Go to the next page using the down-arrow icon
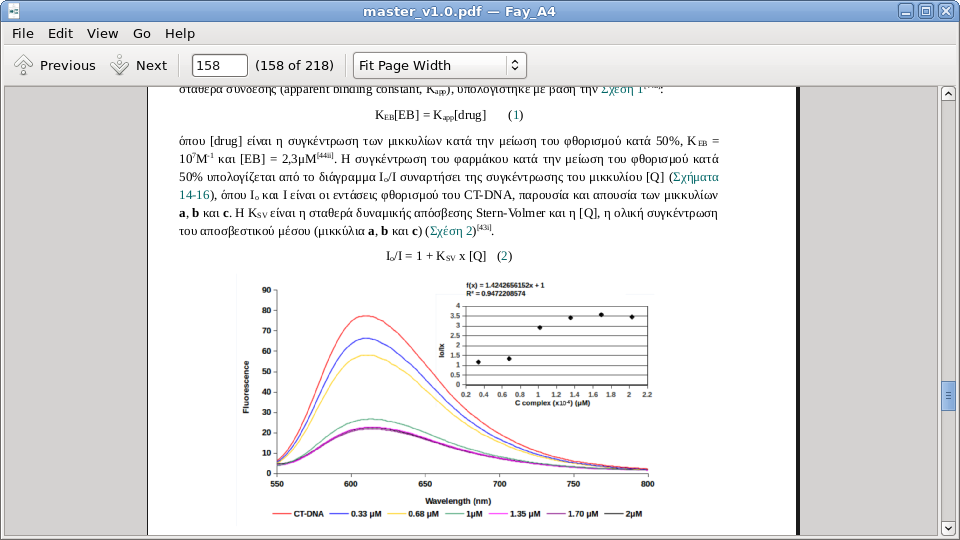This screenshot has width=960, height=540. [x=120, y=66]
